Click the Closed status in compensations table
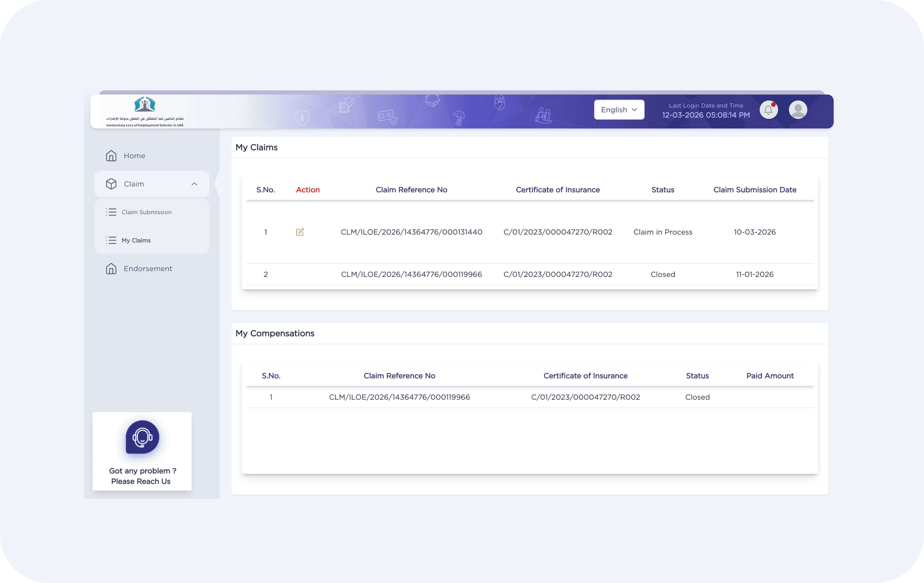This screenshot has height=583, width=924. [697, 397]
